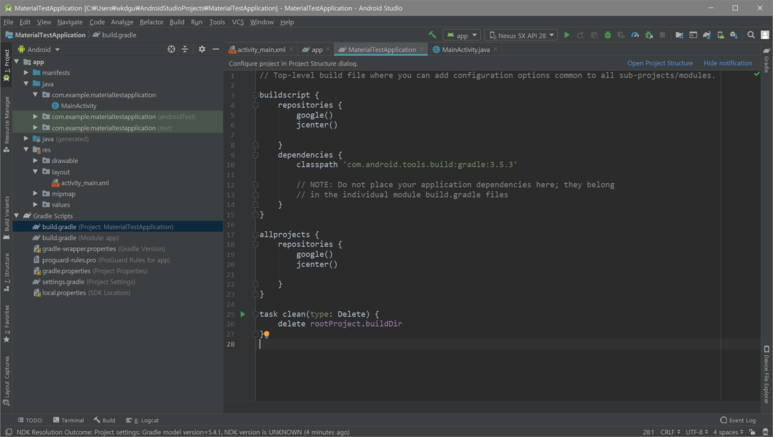Image resolution: width=773 pixels, height=437 pixels.
Task: Click the Project Structure folder icon in toolbar
Action: tap(679, 35)
